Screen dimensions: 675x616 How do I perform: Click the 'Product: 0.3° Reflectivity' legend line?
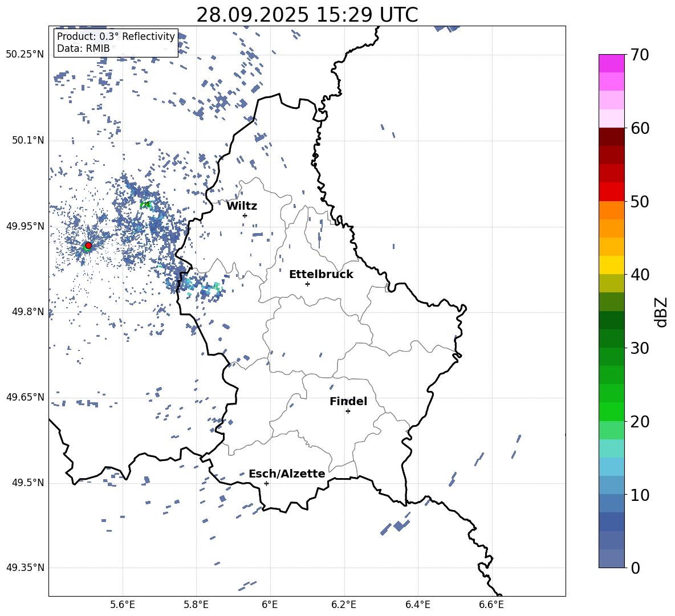click(x=116, y=36)
